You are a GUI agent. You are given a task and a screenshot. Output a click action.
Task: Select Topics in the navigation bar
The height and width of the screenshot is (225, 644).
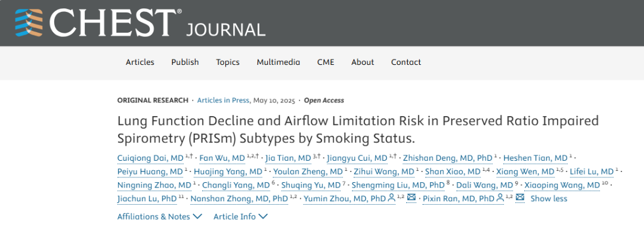(228, 62)
